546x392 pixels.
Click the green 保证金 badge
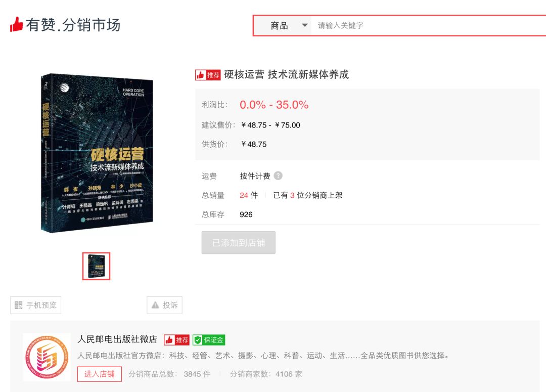click(x=210, y=340)
